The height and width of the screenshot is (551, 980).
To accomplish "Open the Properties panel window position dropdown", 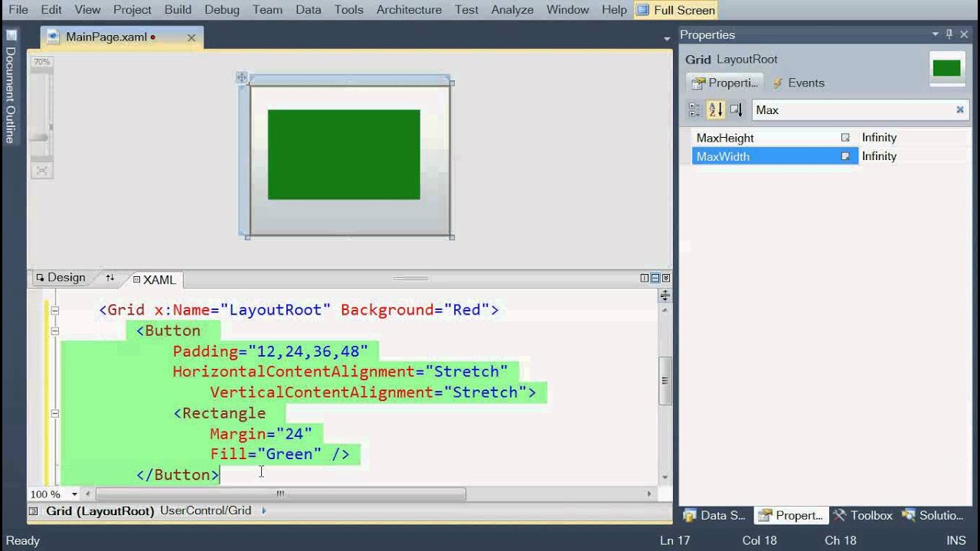I will pyautogui.click(x=935, y=34).
